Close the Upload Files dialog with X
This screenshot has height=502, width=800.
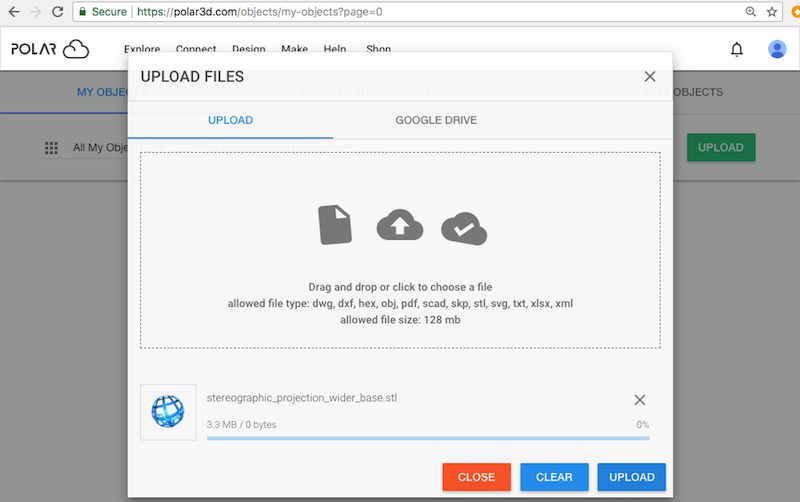click(649, 77)
